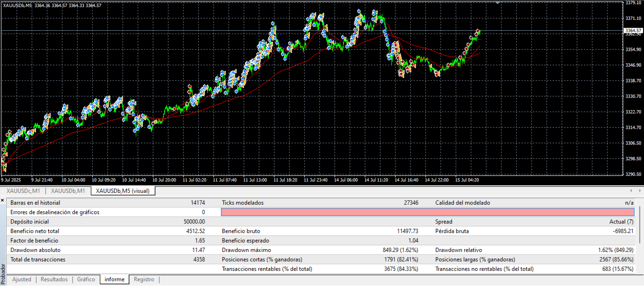
Task: Click the 3290.50 price axis label
Action: coord(633,174)
